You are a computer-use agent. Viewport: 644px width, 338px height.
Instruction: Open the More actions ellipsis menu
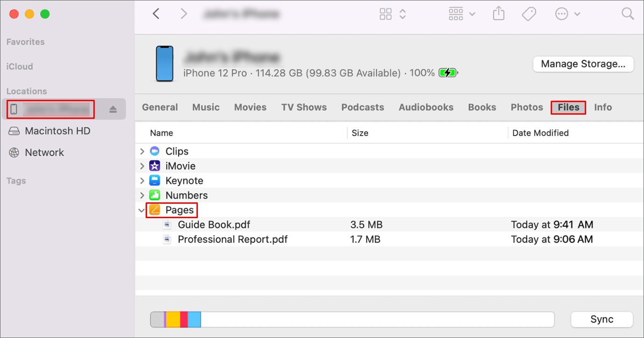[x=567, y=14]
